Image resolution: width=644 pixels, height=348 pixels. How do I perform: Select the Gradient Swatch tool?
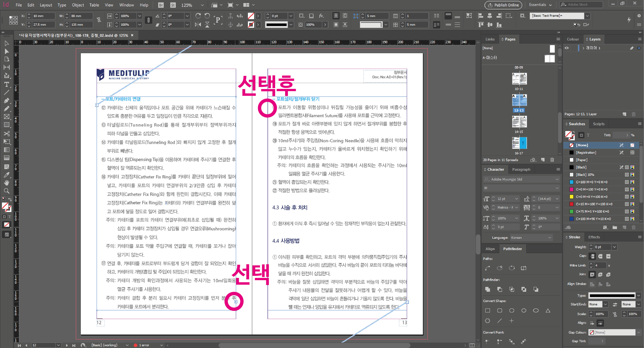[7, 149]
